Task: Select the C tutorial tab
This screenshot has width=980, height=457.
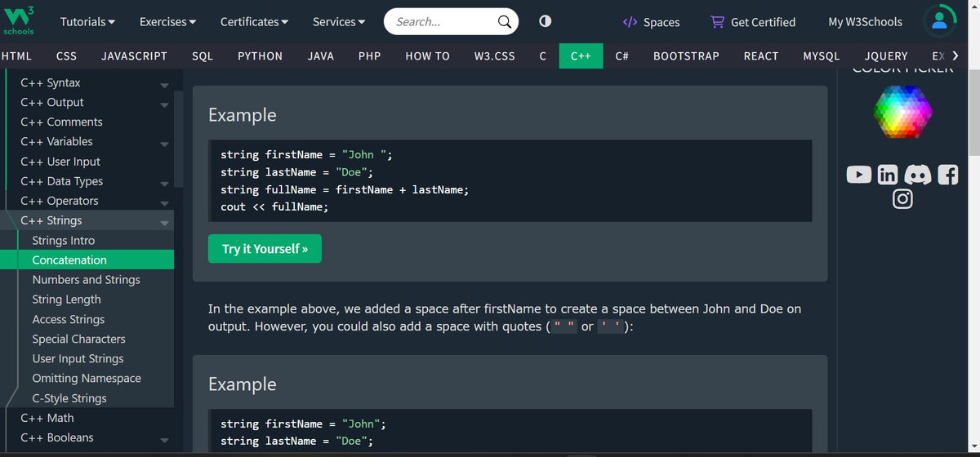Action: pyautogui.click(x=542, y=55)
